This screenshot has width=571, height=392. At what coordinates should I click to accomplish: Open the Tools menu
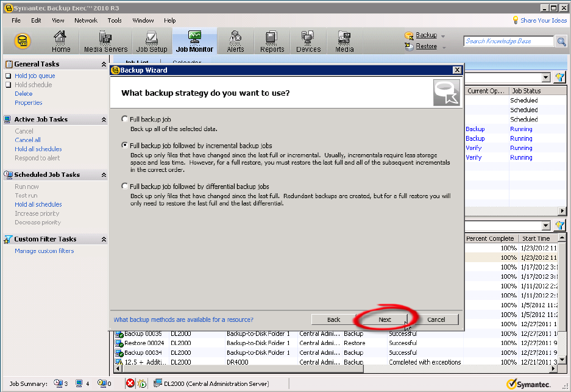[x=115, y=20]
